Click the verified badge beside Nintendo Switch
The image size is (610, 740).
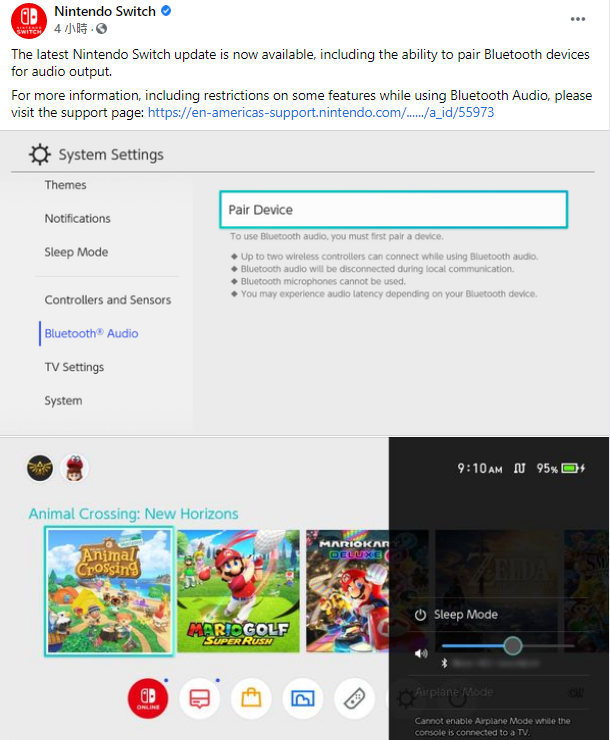[x=166, y=11]
